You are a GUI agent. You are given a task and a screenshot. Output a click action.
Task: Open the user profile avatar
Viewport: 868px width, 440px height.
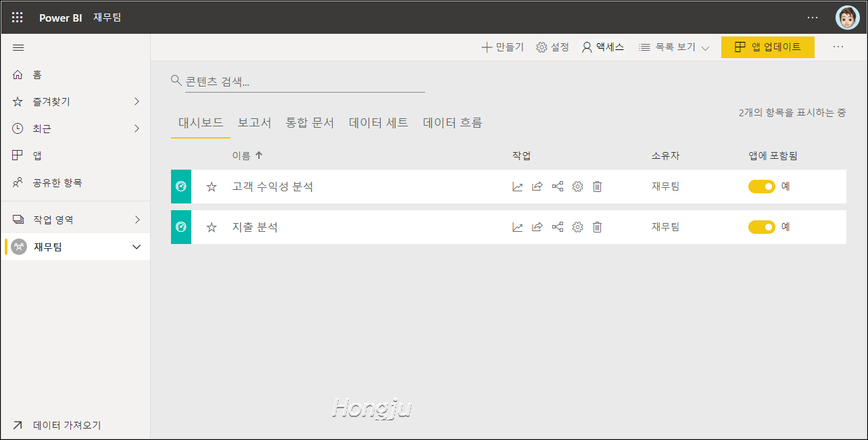coord(847,18)
